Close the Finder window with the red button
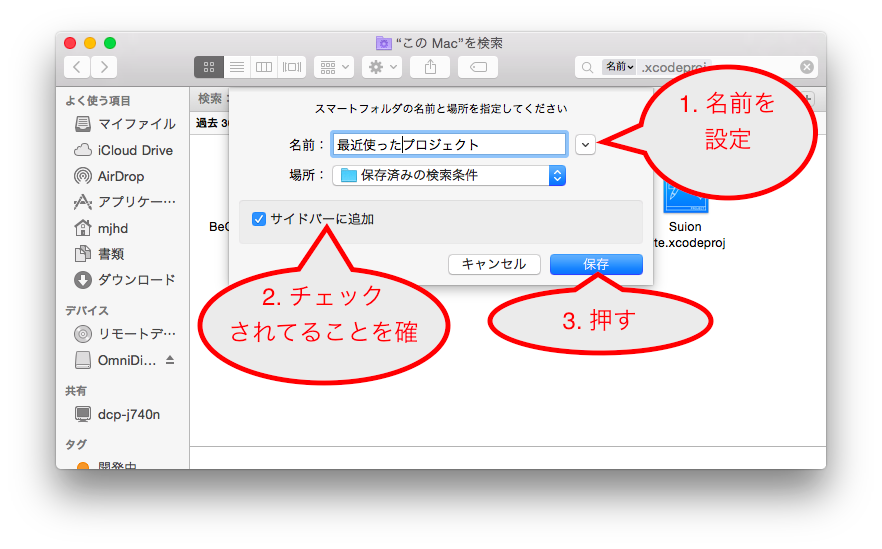The height and width of the screenshot is (549, 882). [x=70, y=43]
